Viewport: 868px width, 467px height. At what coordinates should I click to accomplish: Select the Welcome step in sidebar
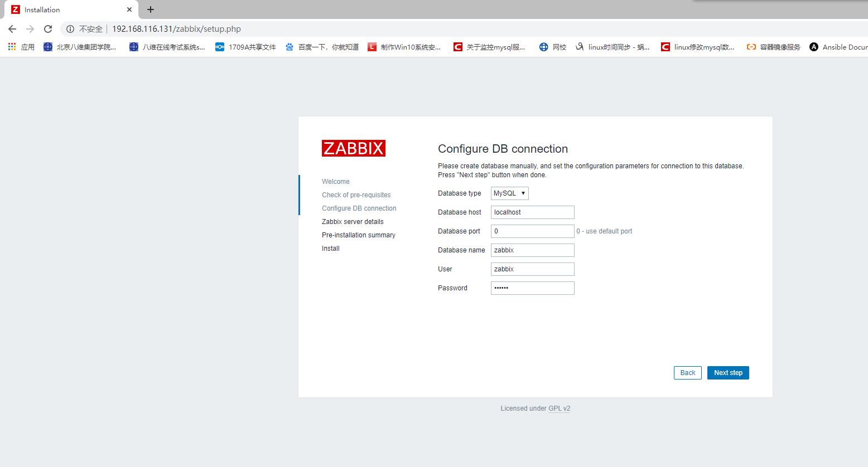336,182
